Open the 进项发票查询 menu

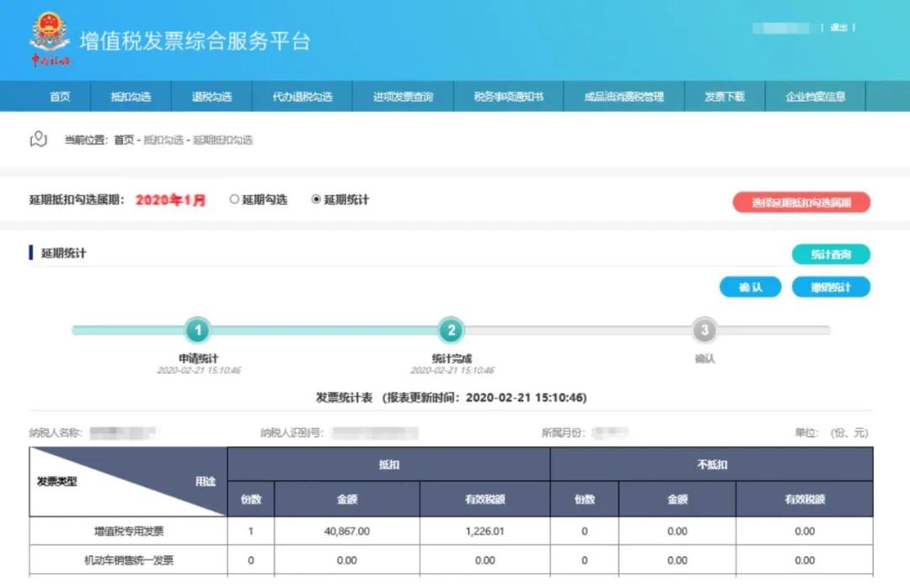pyautogui.click(x=403, y=96)
